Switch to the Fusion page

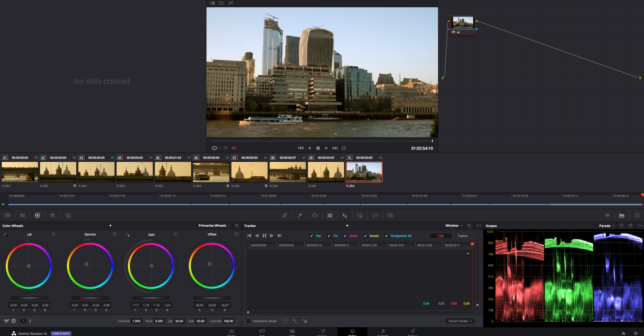322,332
